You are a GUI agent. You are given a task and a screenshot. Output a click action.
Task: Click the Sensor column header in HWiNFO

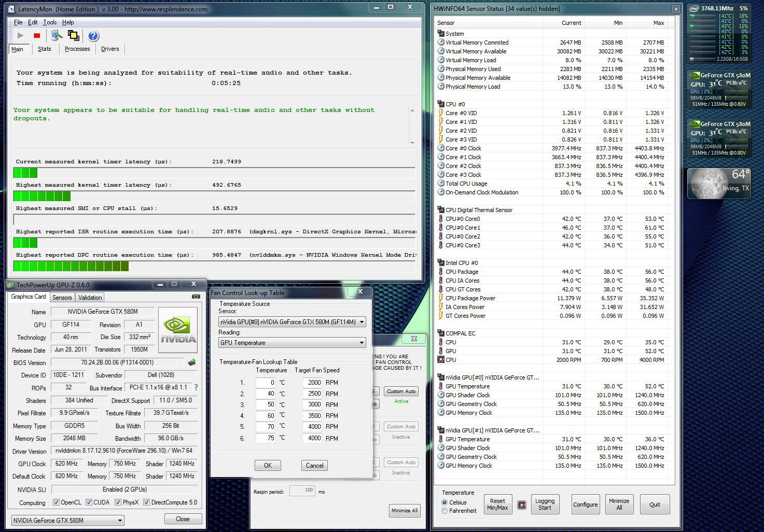(489, 23)
